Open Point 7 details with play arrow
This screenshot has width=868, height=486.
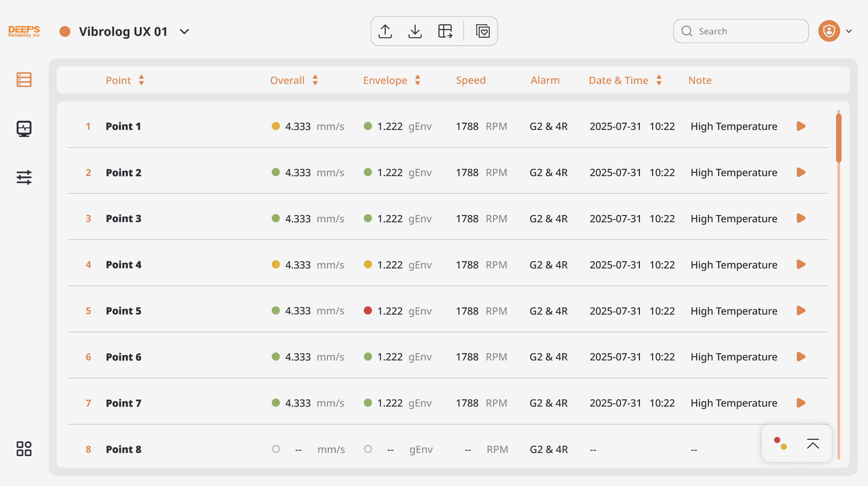(x=801, y=403)
